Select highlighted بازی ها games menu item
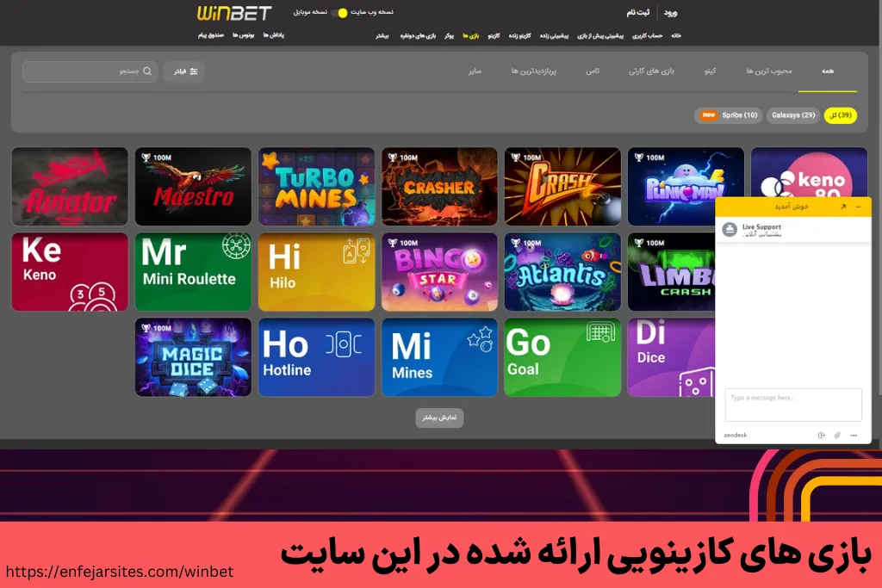The width and height of the screenshot is (882, 588). tap(471, 36)
